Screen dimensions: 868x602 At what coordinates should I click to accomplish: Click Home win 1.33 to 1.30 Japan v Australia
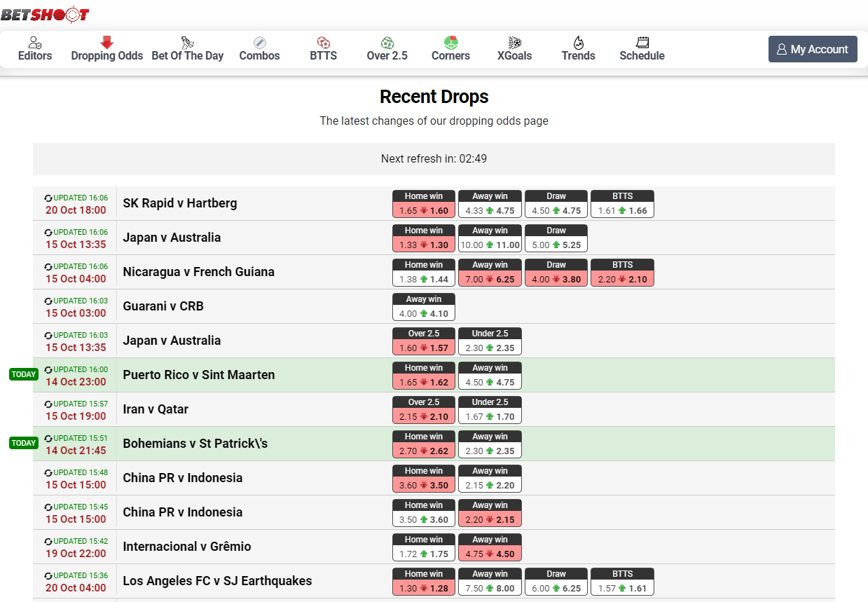pos(424,238)
